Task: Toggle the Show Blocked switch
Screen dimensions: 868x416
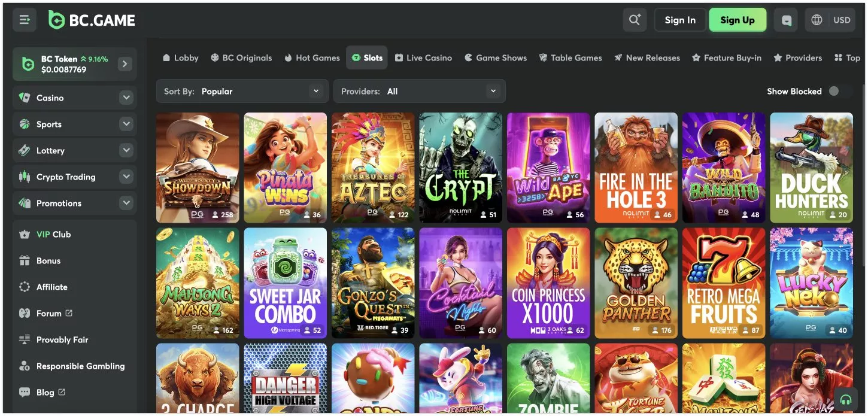Action: tap(840, 91)
